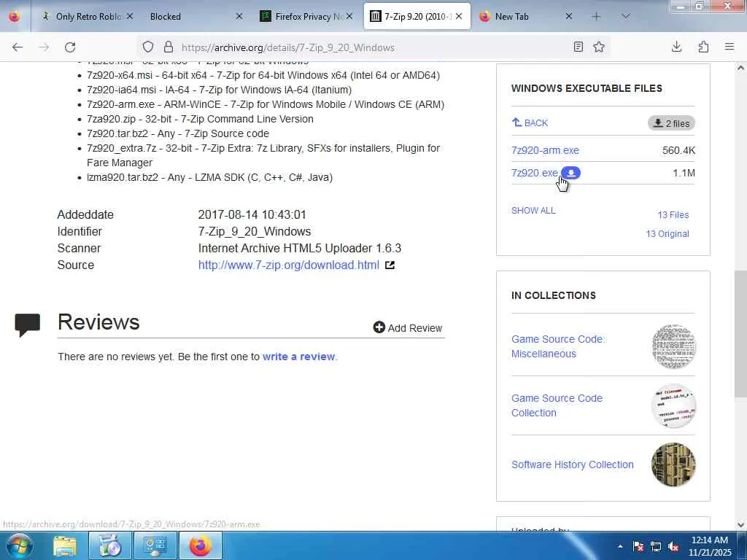Click the scrollbar up arrow
The width and height of the screenshot is (747, 560).
pyautogui.click(x=740, y=68)
